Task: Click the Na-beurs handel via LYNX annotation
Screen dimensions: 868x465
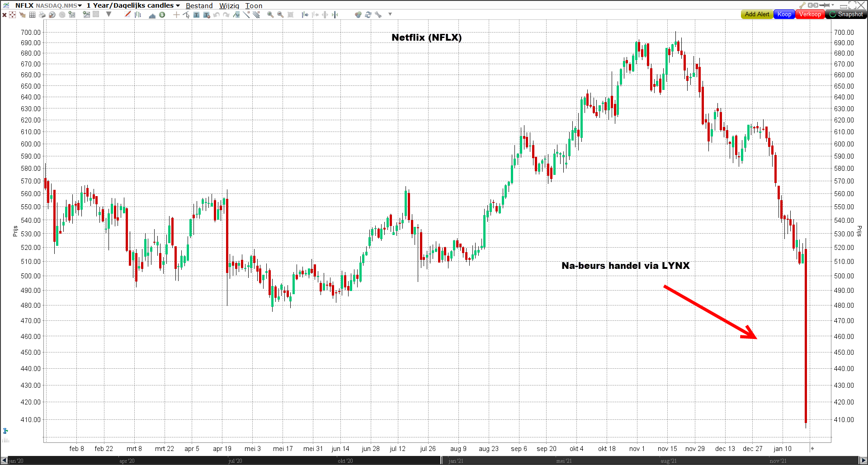Action: [x=626, y=266]
